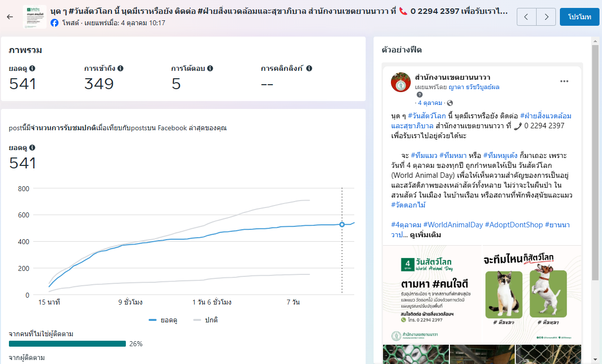The width and height of the screenshot is (602, 364).
Task: Click the โปรโมท button
Action: 579,17
